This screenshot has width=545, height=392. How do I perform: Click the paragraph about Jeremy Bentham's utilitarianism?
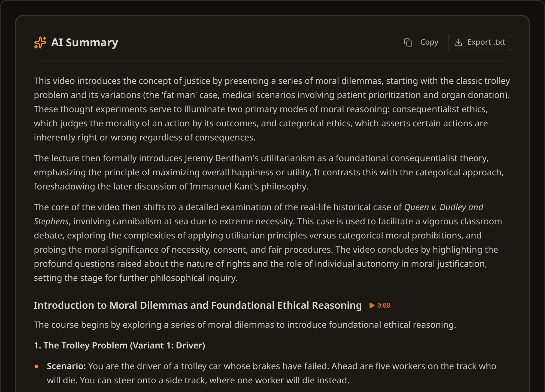(x=269, y=172)
